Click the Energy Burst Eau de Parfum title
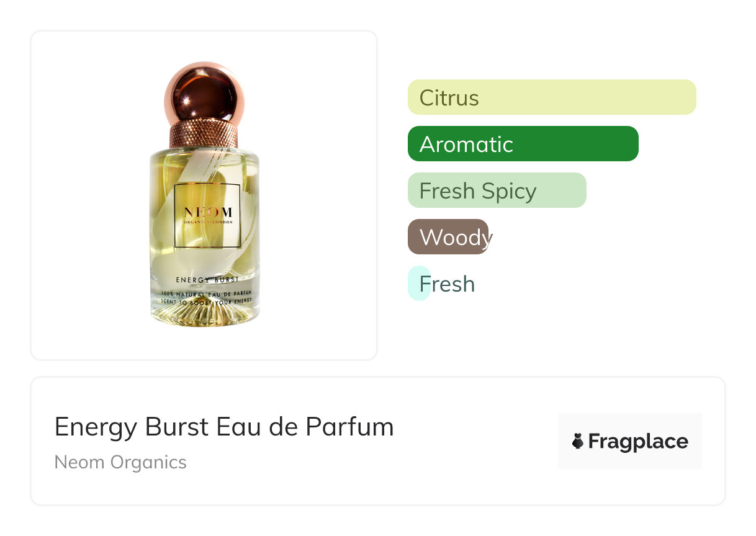The height and width of the screenshot is (536, 756). pyautogui.click(x=224, y=427)
